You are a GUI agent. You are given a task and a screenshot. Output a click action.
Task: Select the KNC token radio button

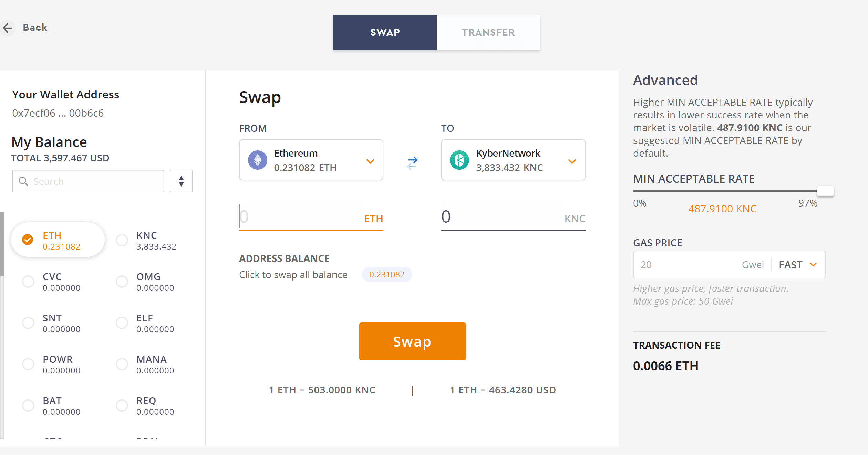pos(122,240)
